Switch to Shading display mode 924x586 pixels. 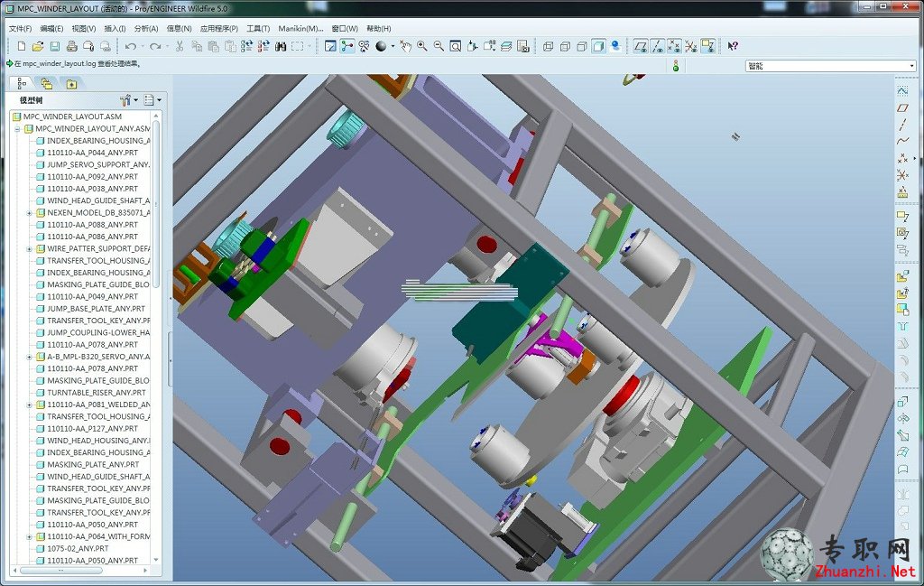(599, 46)
